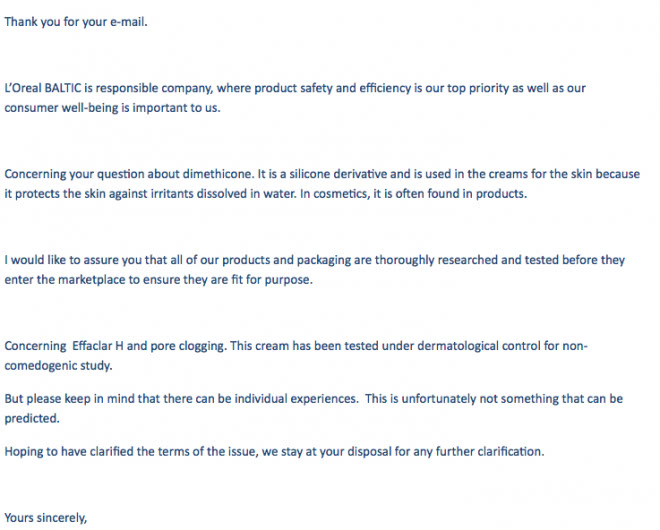Click the 'Thank you for your e-mail' line
This screenshot has height=530, width=660.
click(76, 22)
